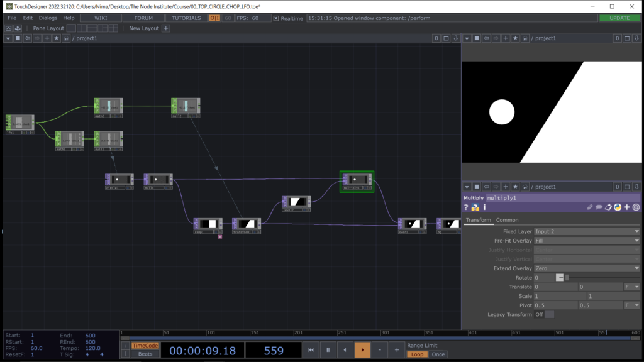
Task: Click the play forward button
Action: coord(362,350)
